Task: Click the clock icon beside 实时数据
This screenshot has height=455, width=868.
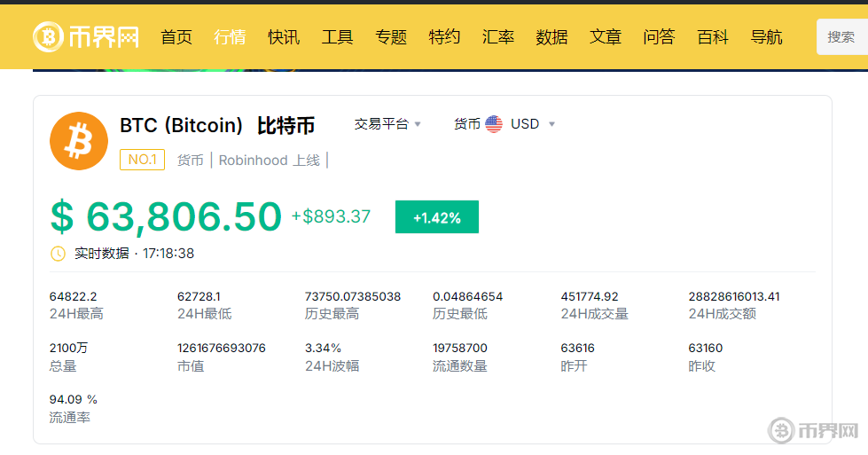Action: (58, 254)
